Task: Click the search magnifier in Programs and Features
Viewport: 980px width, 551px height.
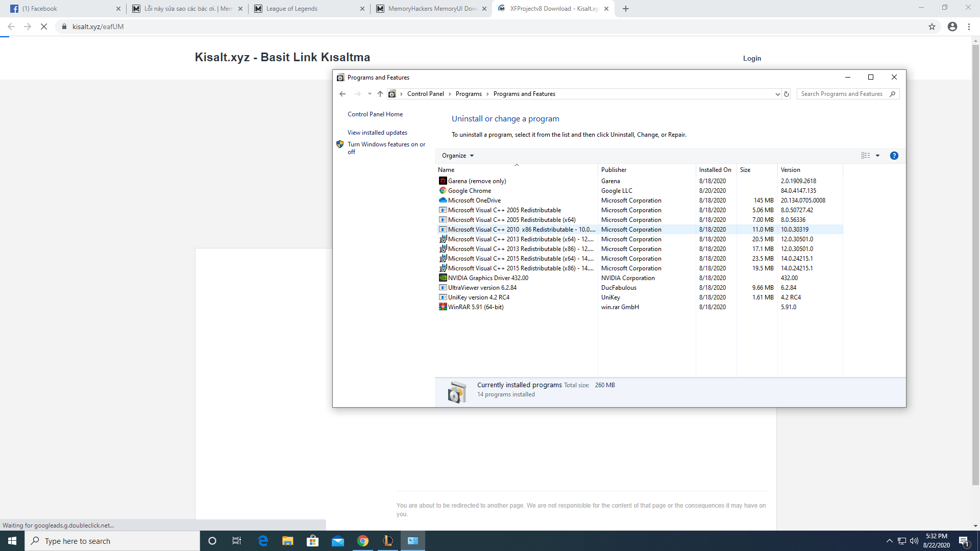Action: [892, 94]
